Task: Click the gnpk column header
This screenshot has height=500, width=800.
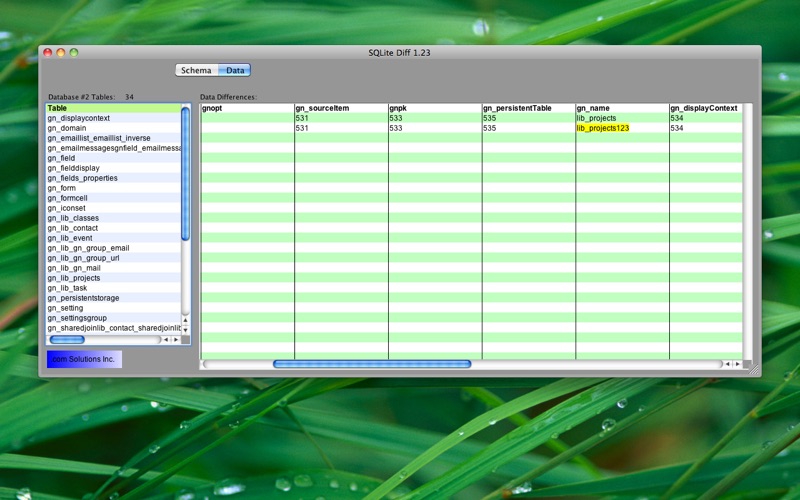Action: [x=435, y=108]
